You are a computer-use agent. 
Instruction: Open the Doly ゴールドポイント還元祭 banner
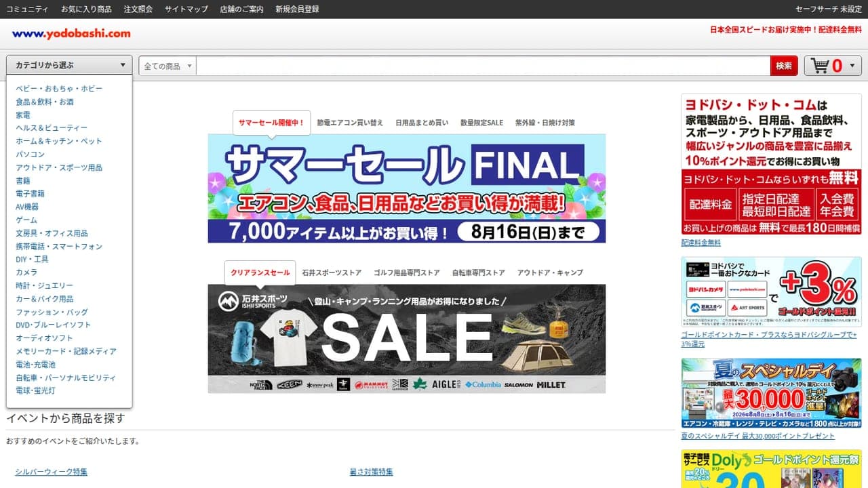[x=772, y=469]
